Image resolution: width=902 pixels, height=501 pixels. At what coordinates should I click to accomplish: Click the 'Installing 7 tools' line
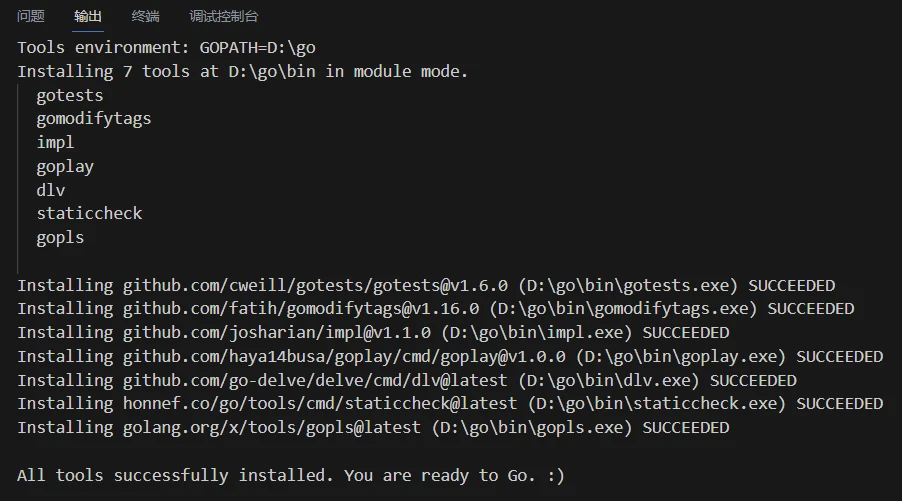click(x=243, y=71)
